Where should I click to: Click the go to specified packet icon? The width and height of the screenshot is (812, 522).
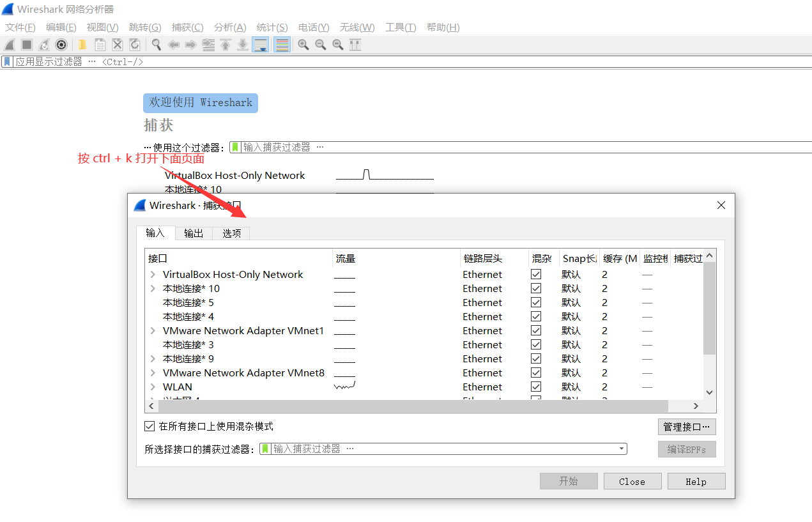(x=208, y=45)
